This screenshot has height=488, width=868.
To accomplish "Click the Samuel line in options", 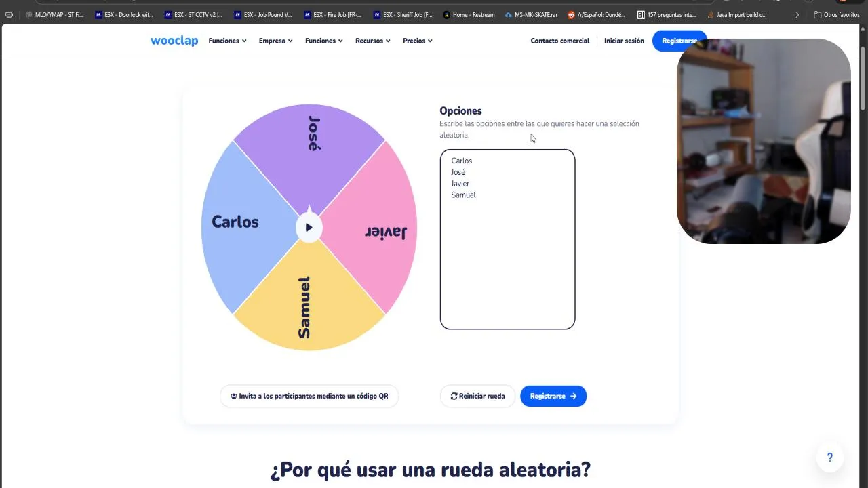I will [x=464, y=195].
